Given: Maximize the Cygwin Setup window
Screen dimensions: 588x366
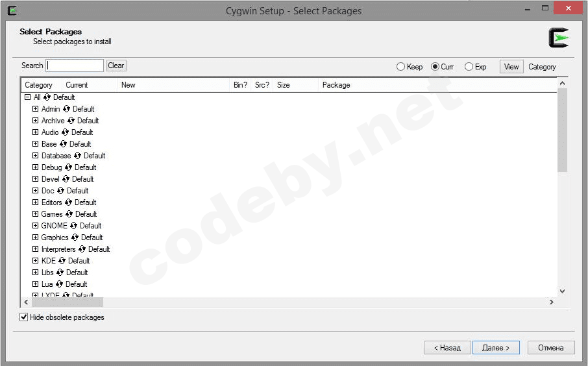Looking at the screenshot, I should point(545,8).
